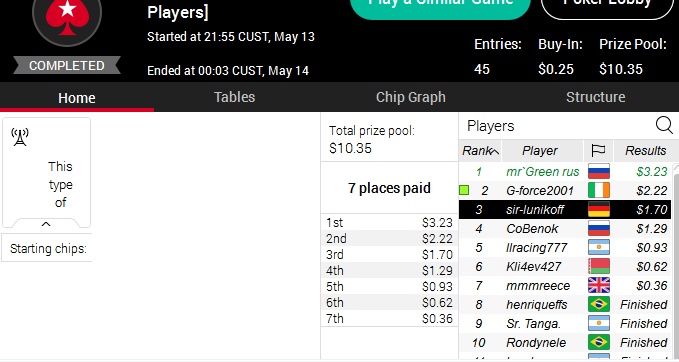
Task: Collapse the info panel with up chevron
Action: (46, 224)
